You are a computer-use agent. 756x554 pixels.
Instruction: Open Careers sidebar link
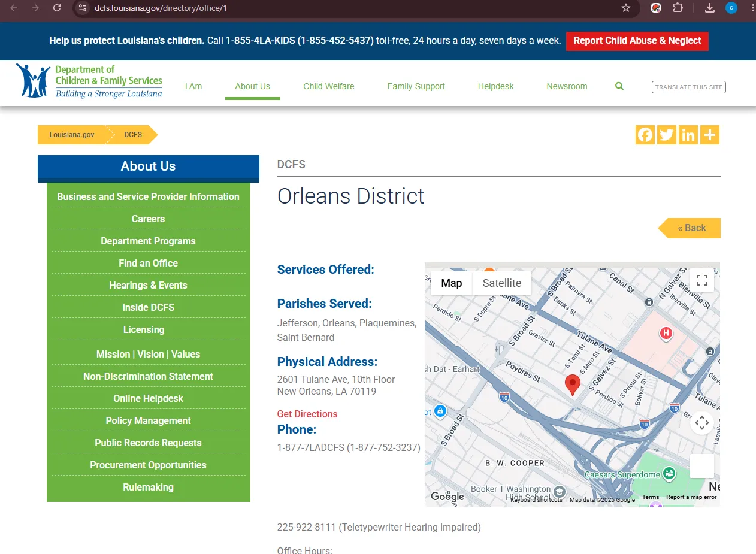click(148, 219)
